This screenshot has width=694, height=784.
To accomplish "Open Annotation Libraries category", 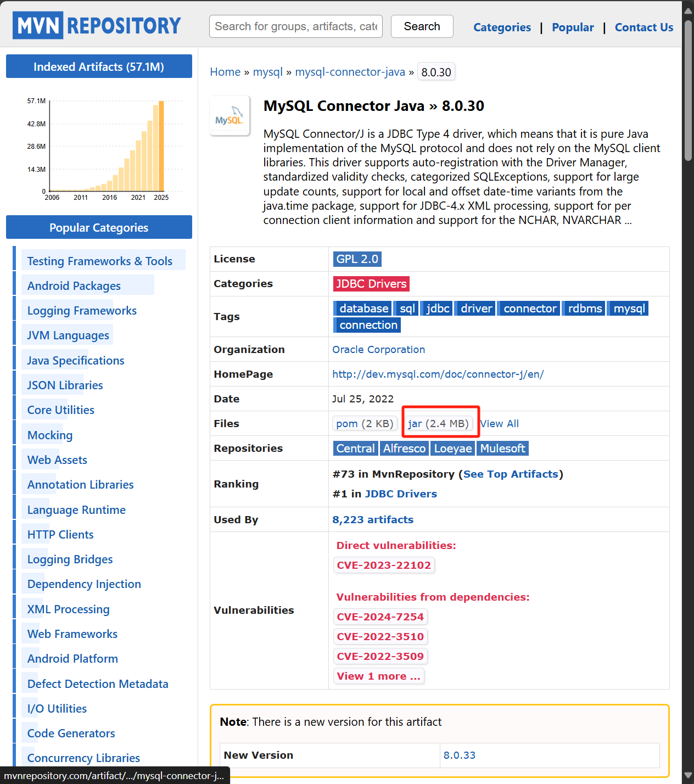I will point(80,485).
